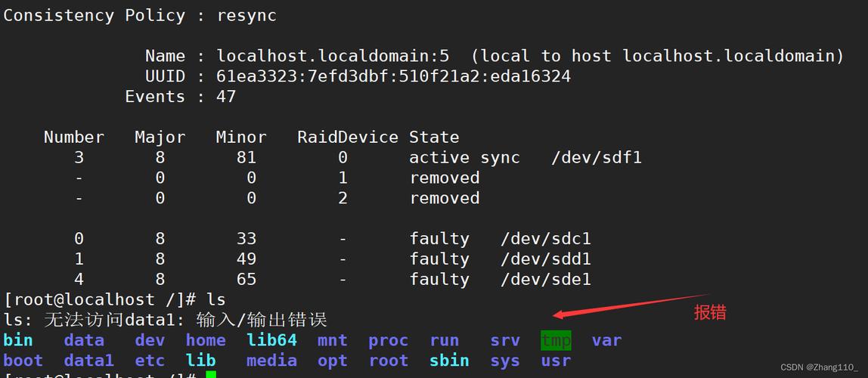868x378 pixels.
Task: Click the Minor value '49'
Action: point(246,259)
